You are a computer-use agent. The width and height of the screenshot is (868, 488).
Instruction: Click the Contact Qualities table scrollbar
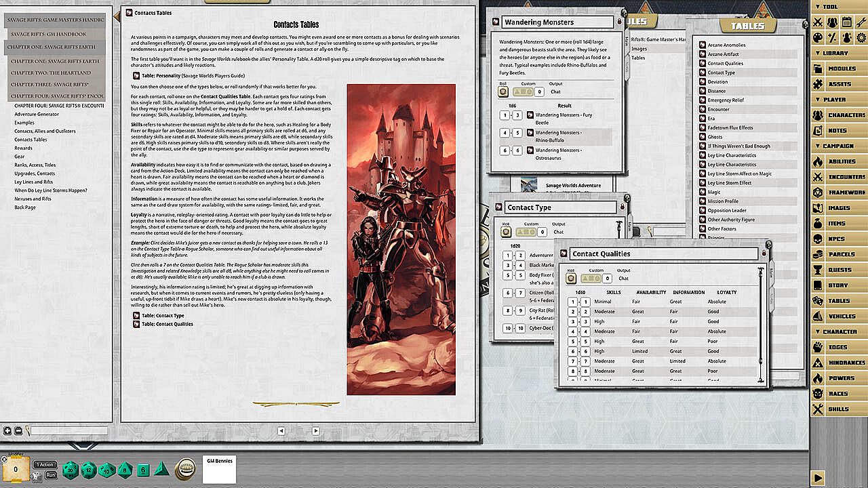click(x=761, y=324)
